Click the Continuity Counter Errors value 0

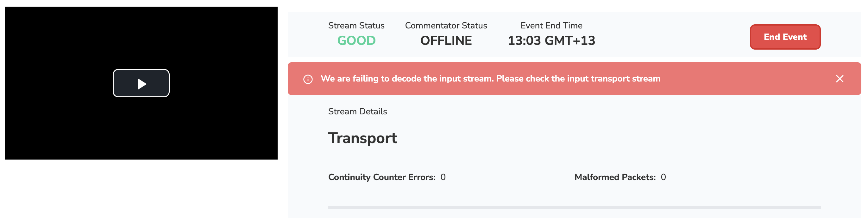coord(443,177)
